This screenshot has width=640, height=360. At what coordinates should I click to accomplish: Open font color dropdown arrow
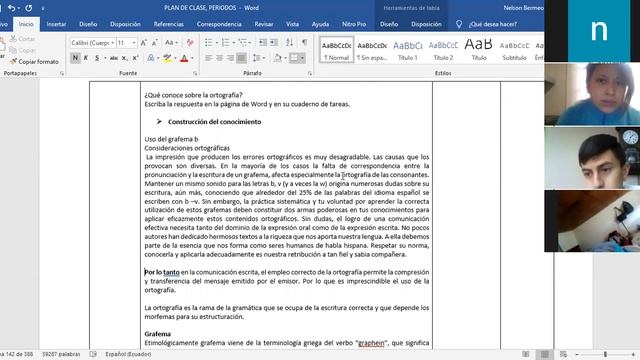192,58
